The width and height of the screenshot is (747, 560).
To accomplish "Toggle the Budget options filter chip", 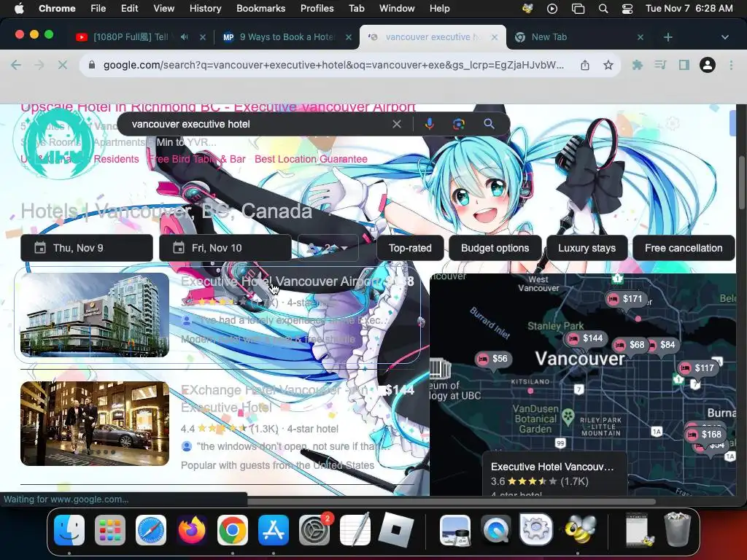I will tap(495, 248).
